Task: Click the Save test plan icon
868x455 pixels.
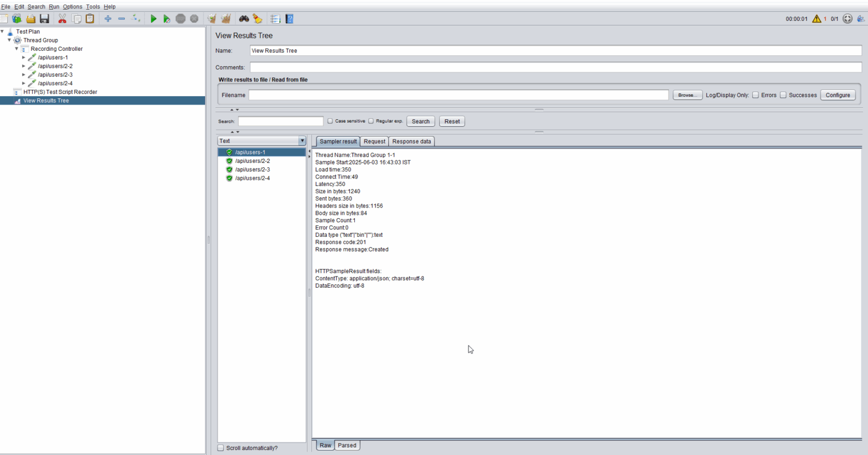Action: click(44, 18)
